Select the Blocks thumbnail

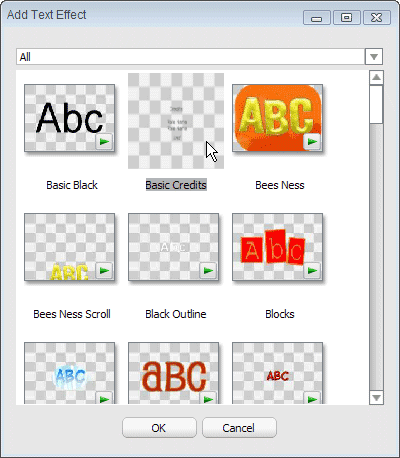[278, 247]
